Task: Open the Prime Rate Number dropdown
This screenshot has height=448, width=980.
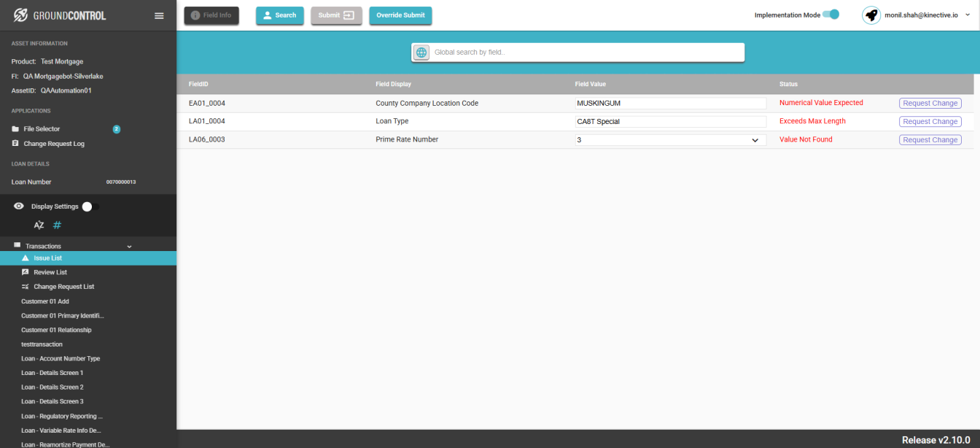Action: point(670,140)
